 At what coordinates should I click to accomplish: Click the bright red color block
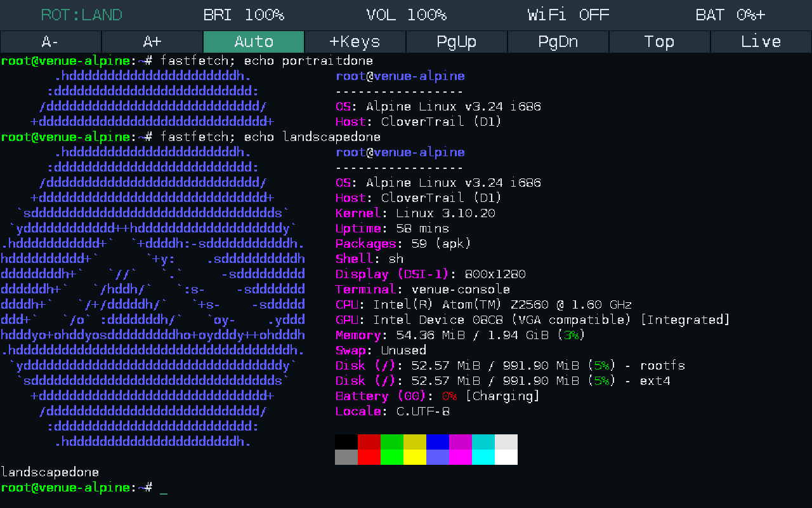click(x=369, y=457)
